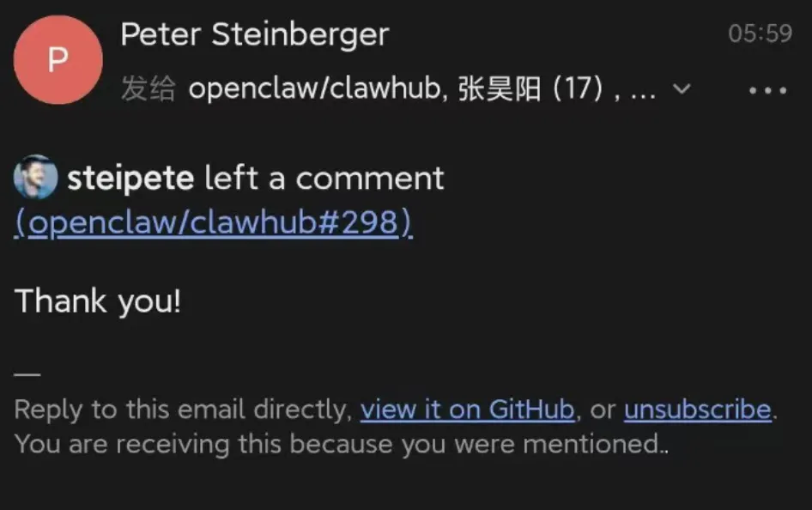
Task: Click the 发给 recipients label
Action: 148,89
